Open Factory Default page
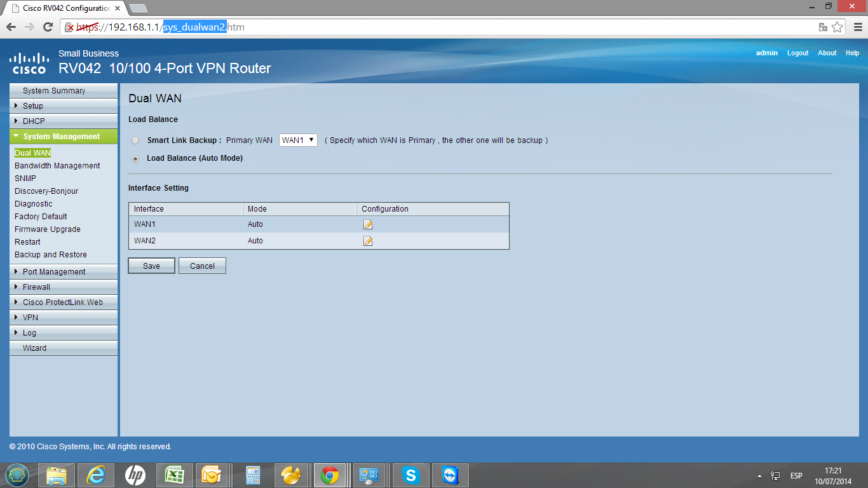This screenshot has width=868, height=488. (x=41, y=217)
